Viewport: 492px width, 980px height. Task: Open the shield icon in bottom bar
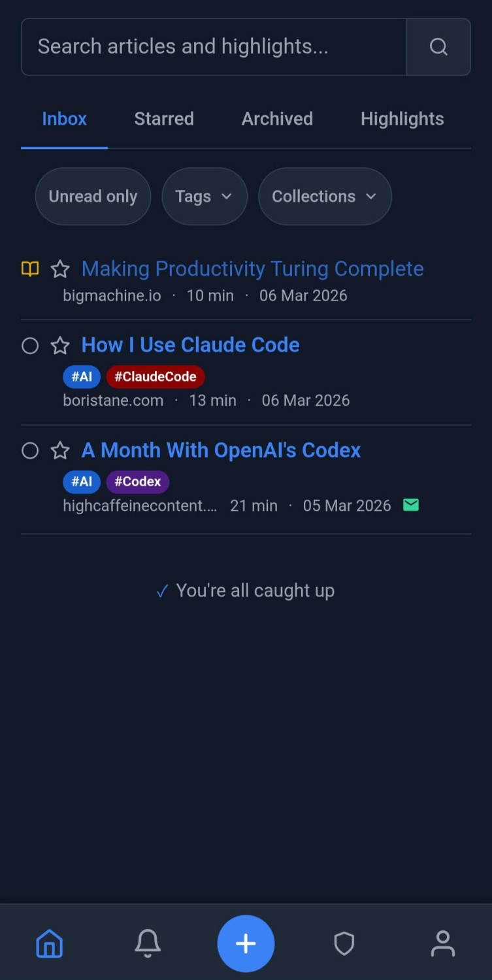tap(344, 943)
